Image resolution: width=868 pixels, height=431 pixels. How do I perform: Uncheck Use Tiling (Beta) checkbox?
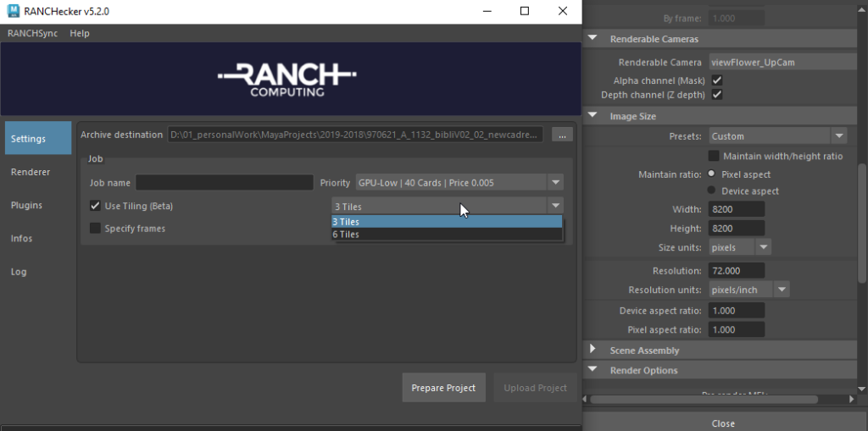pyautogui.click(x=95, y=206)
